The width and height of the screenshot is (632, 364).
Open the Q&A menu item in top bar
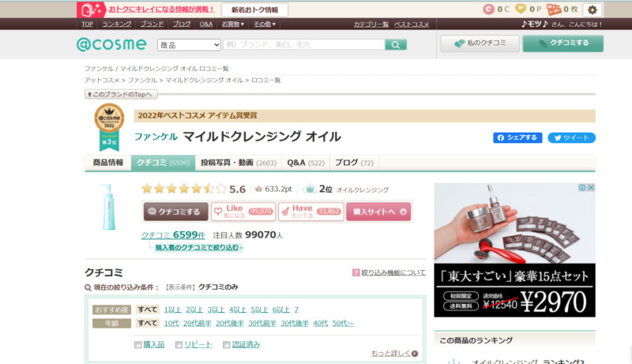point(206,24)
